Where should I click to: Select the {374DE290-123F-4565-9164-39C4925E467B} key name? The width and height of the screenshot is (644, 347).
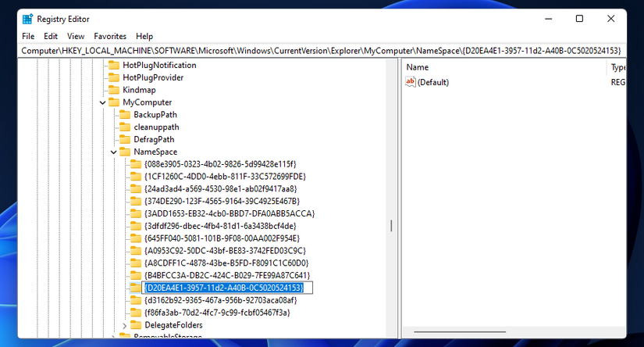[222, 201]
